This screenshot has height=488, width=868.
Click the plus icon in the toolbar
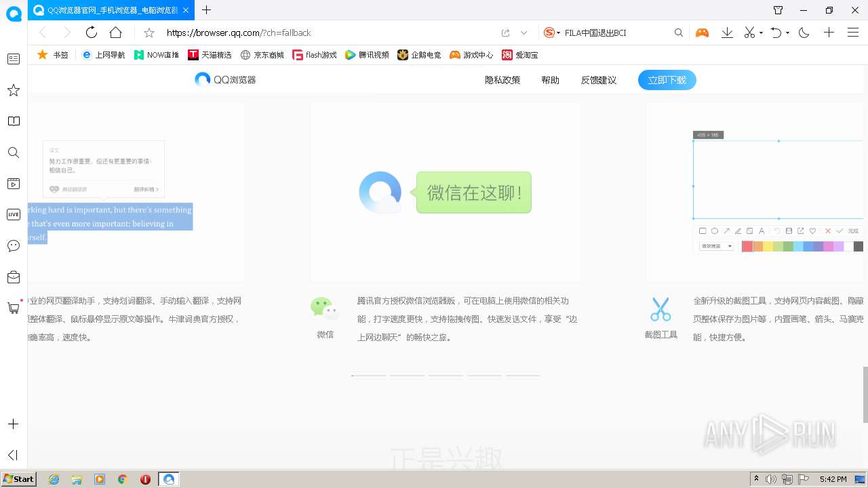coord(829,33)
